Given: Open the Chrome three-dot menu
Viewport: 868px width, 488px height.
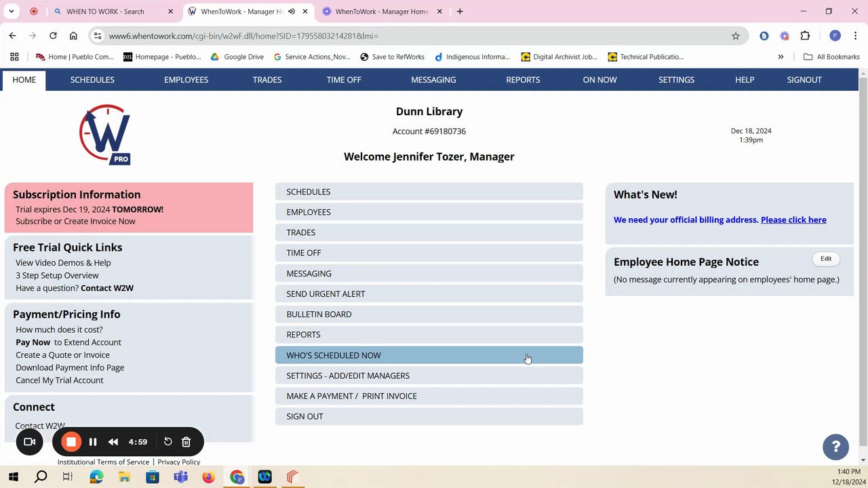Looking at the screenshot, I should click(x=854, y=36).
